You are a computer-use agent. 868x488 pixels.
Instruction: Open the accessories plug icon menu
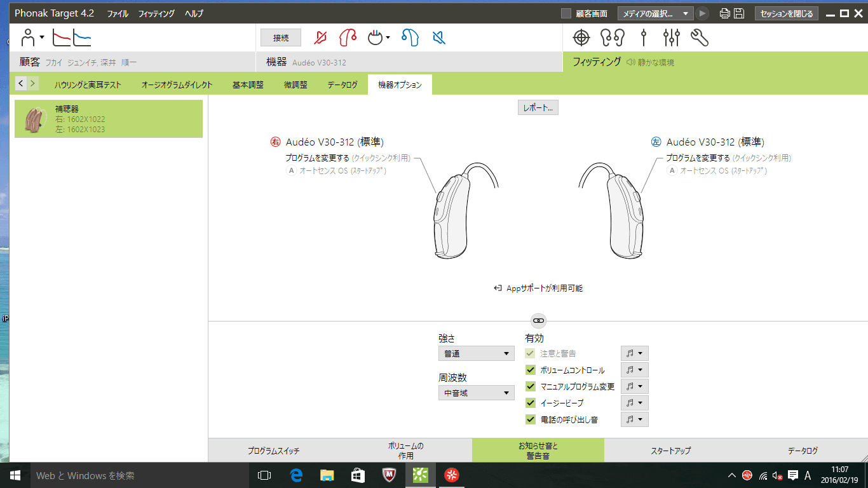pos(379,38)
